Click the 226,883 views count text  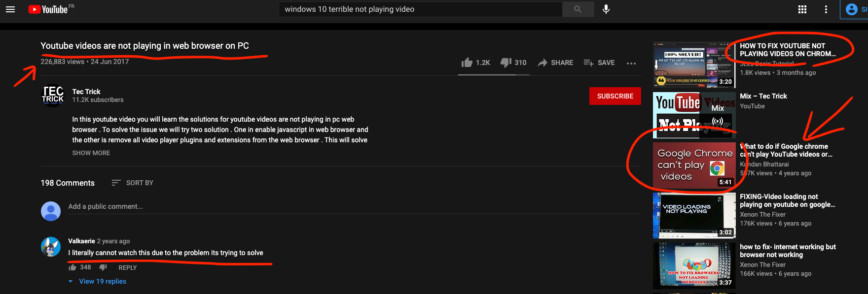tap(63, 62)
